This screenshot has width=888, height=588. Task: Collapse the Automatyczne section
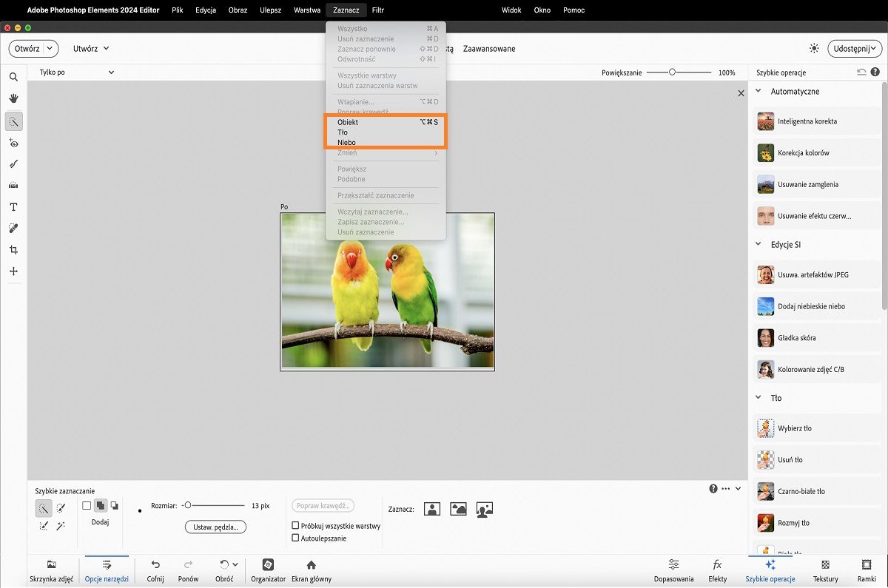758,91
